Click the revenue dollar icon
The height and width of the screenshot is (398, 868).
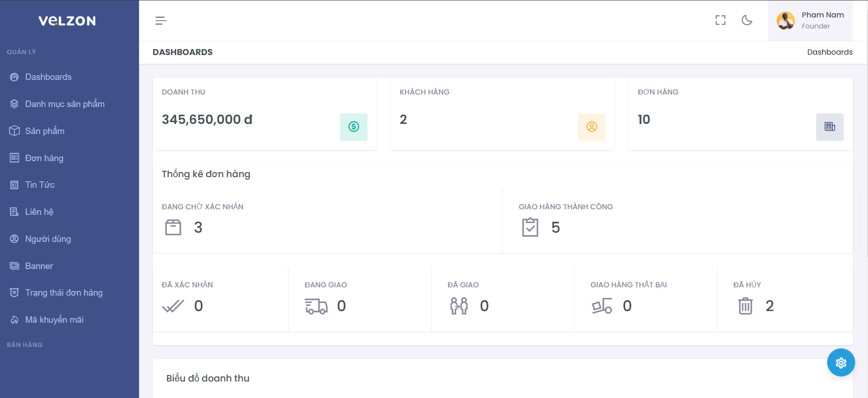[353, 127]
